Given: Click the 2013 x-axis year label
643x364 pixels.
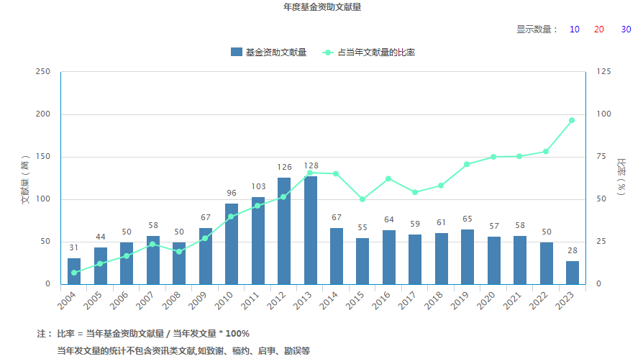Looking at the screenshot, I should (x=303, y=301).
